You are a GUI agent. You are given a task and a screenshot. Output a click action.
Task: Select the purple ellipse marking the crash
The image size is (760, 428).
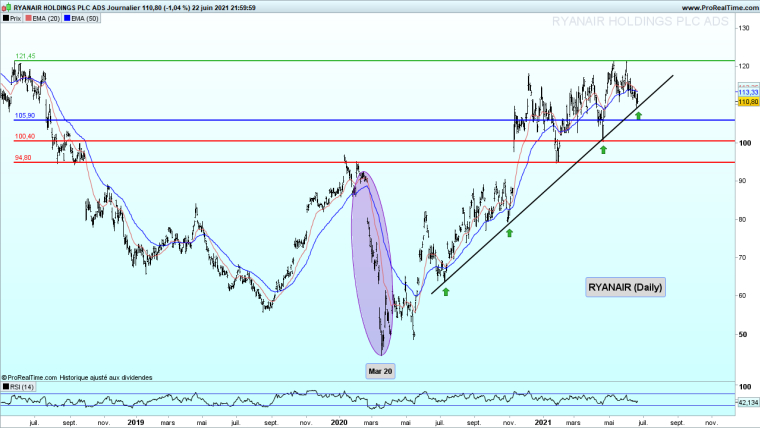point(369,262)
